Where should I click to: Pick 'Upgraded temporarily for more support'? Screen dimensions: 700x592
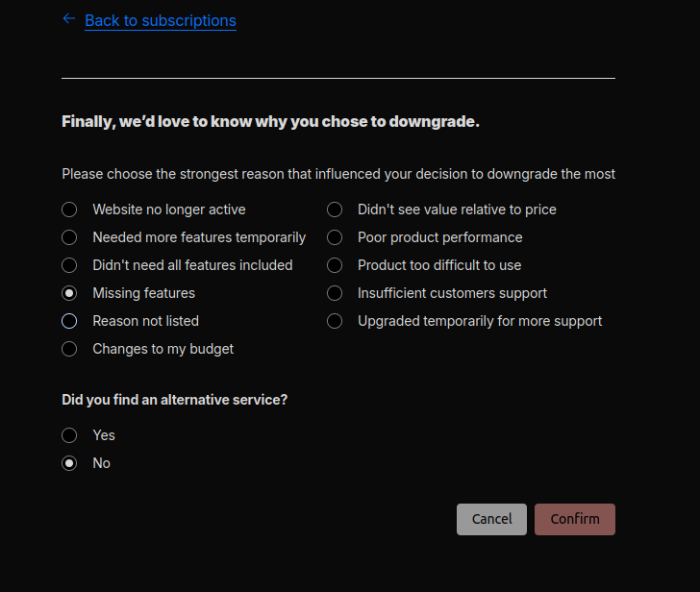(x=335, y=321)
